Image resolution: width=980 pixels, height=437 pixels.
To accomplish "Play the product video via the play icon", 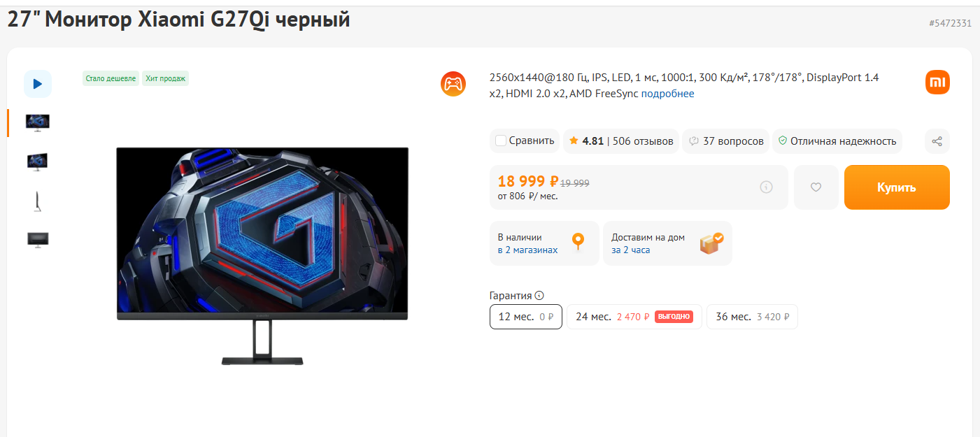I will tap(38, 84).
